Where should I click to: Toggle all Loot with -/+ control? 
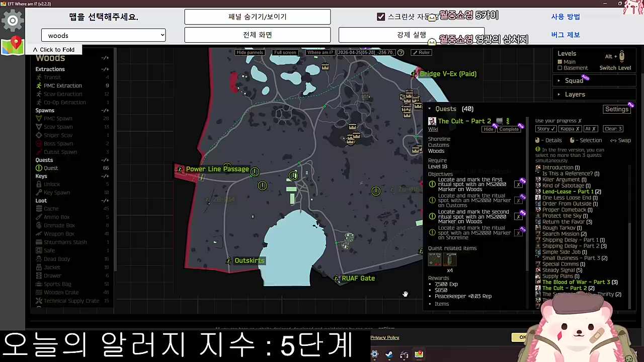105,201
